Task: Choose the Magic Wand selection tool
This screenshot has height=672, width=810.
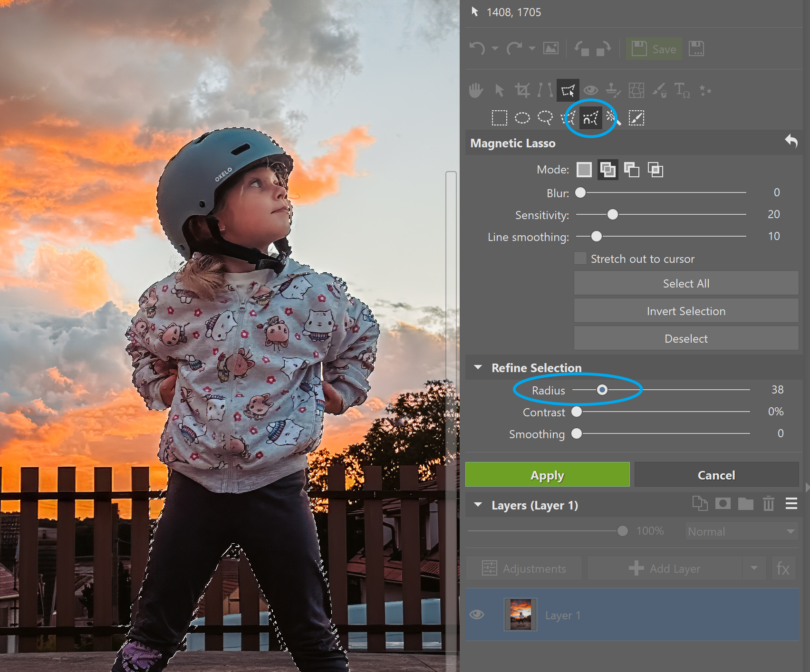Action: (x=613, y=117)
